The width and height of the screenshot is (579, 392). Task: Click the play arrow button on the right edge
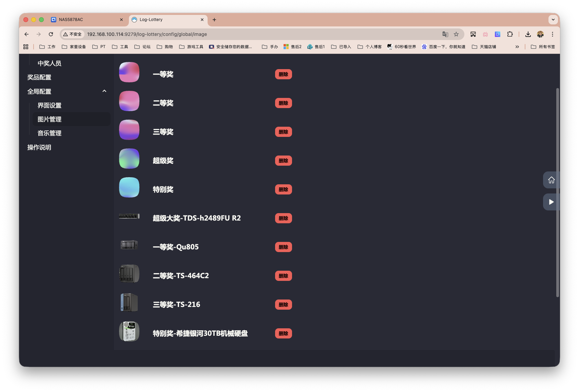[x=551, y=202]
